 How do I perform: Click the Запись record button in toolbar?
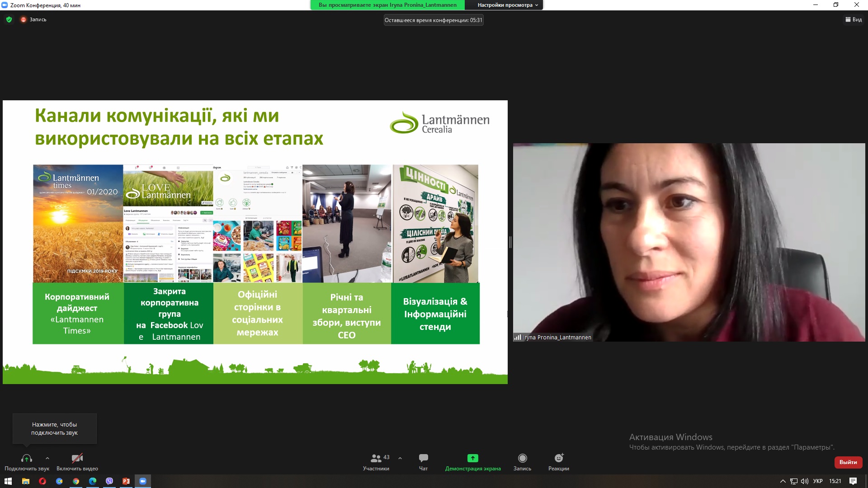(522, 459)
